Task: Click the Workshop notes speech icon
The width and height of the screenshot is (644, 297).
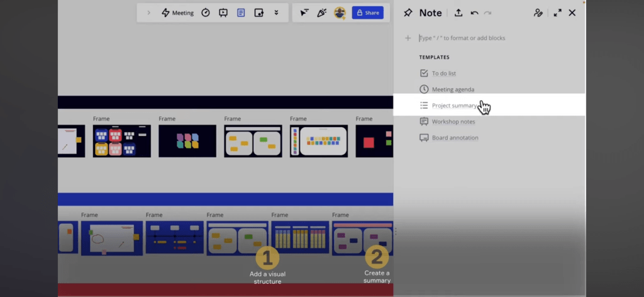Action: coord(424,121)
